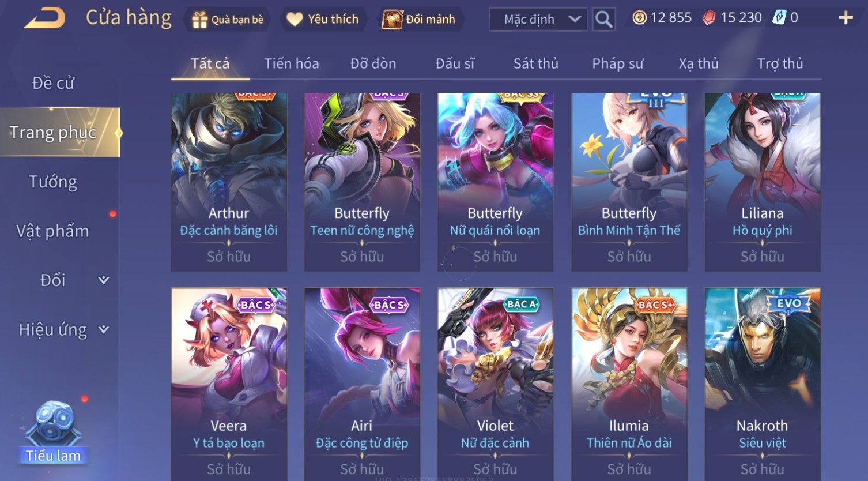Open the Mặc định sort dropdown
868x481 pixels.
538,19
